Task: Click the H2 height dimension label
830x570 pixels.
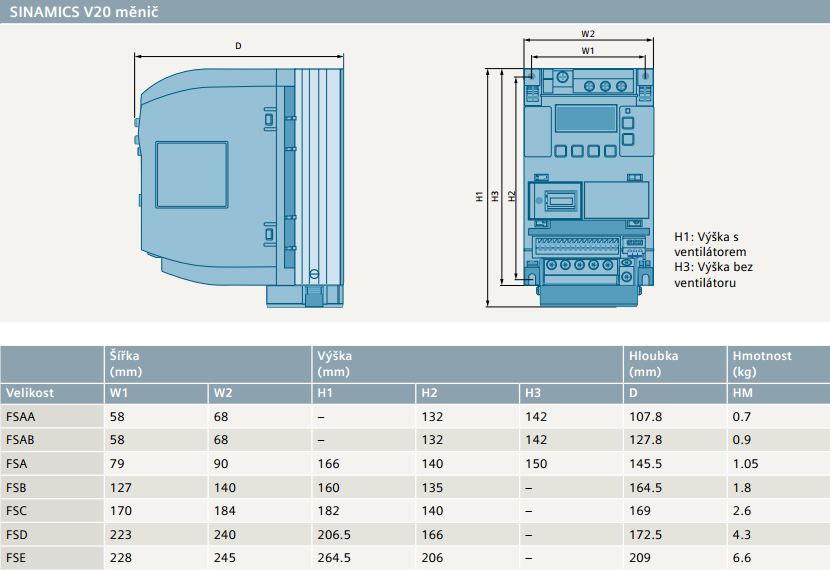Action: [512, 197]
